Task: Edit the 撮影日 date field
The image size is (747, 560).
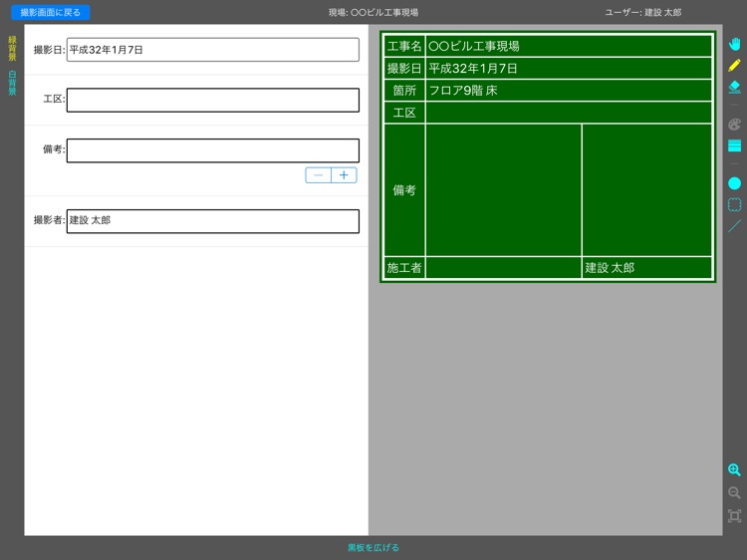Action: (213, 50)
